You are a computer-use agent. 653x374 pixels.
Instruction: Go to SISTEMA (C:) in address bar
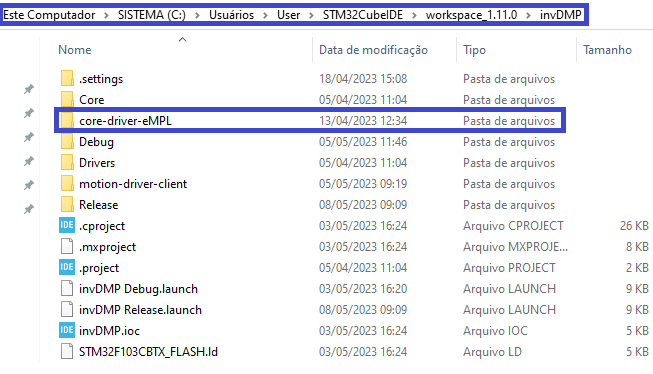tap(152, 15)
